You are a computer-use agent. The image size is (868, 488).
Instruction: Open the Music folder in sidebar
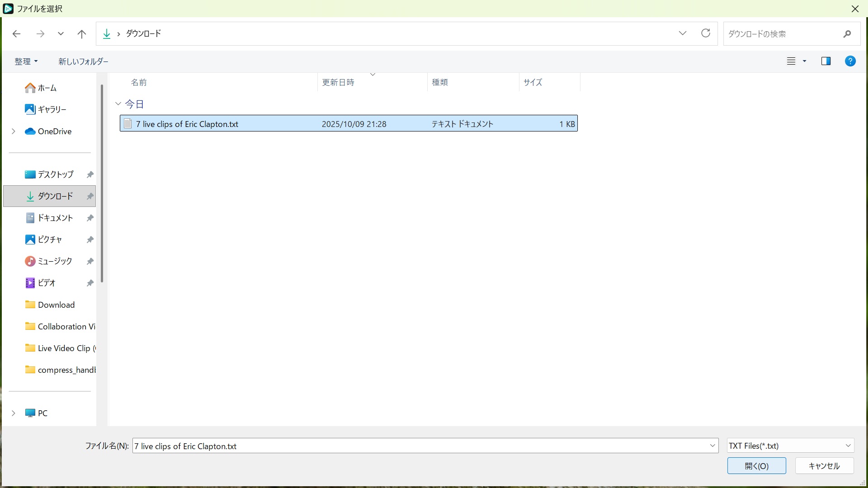coord(54,261)
